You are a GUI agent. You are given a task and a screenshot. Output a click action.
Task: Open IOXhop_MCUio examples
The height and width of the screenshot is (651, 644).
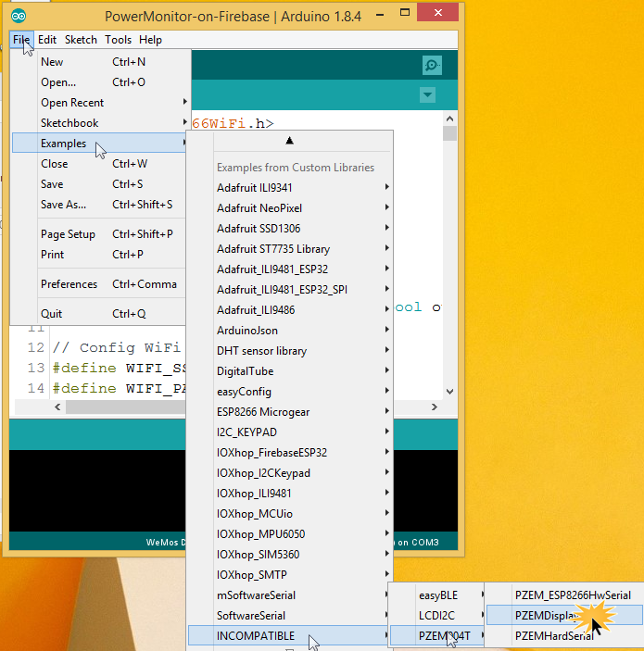(290, 514)
